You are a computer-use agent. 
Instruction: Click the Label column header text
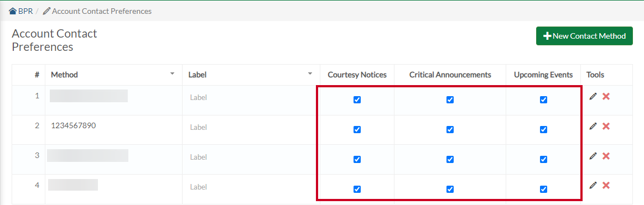197,75
